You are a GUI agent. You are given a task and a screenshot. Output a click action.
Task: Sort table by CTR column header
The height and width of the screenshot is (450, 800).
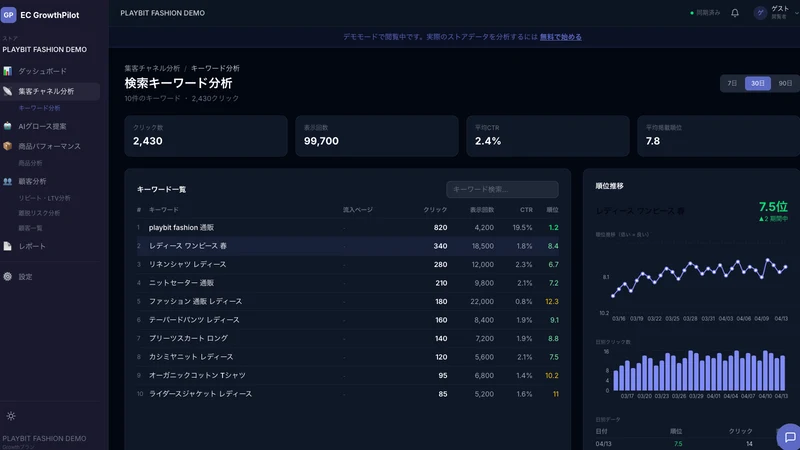(526, 210)
